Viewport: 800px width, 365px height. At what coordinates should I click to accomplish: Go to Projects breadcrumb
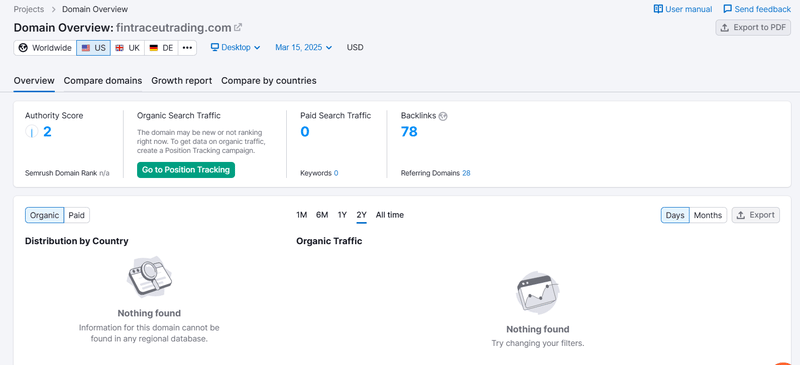29,9
